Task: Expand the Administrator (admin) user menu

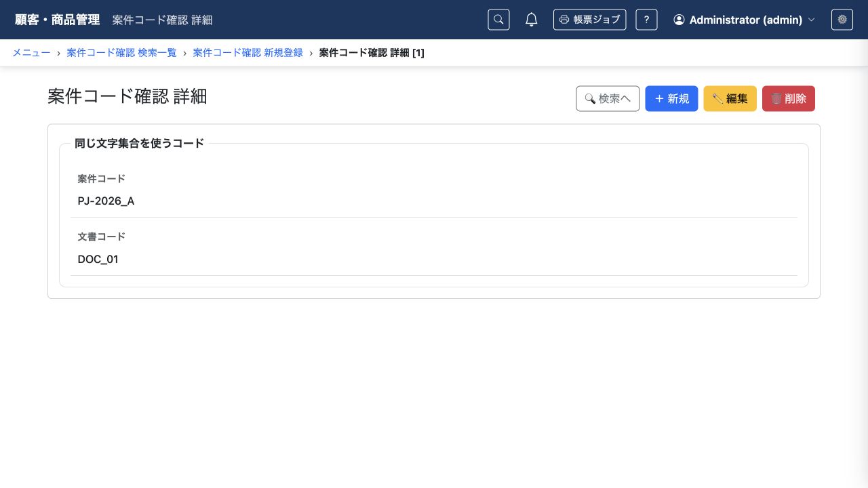Action: pyautogui.click(x=744, y=20)
